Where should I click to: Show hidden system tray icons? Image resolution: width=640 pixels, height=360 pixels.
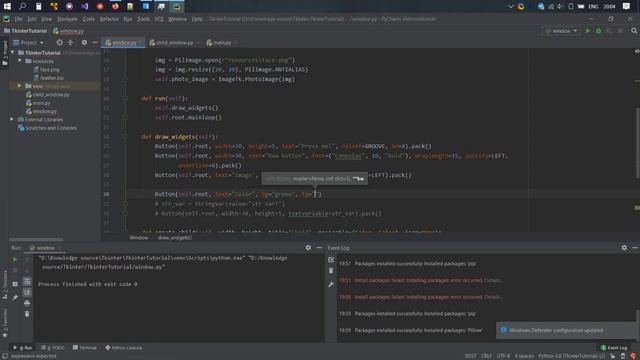(511, 6)
